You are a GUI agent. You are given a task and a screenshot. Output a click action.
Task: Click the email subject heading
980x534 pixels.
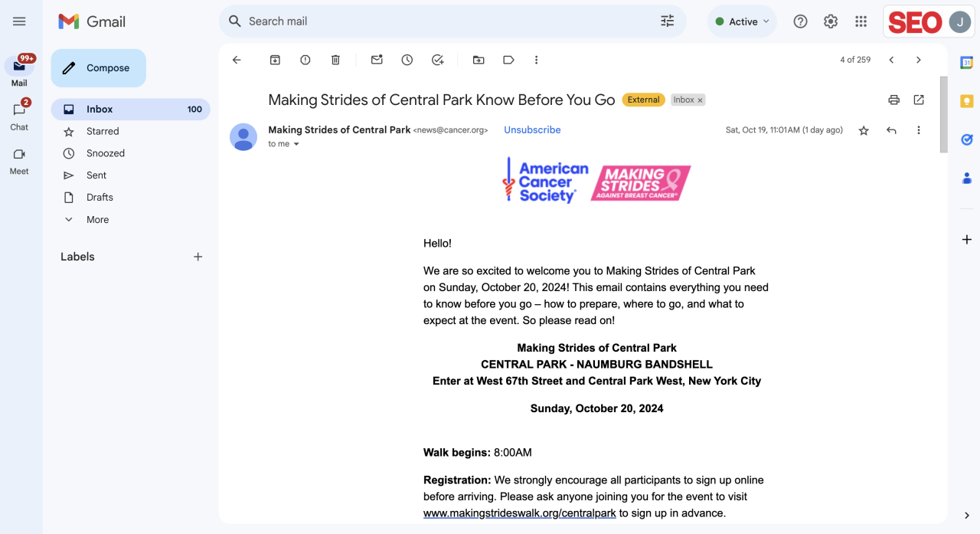442,100
